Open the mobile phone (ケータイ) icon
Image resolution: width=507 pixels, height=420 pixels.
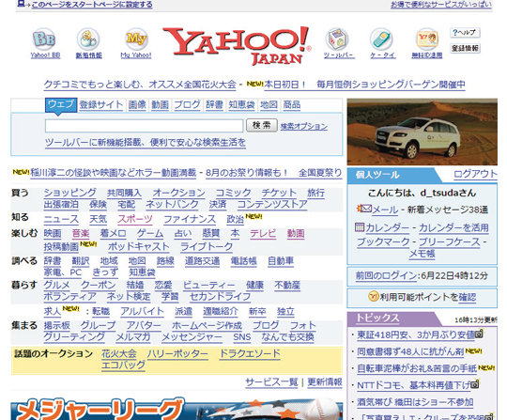click(382, 39)
